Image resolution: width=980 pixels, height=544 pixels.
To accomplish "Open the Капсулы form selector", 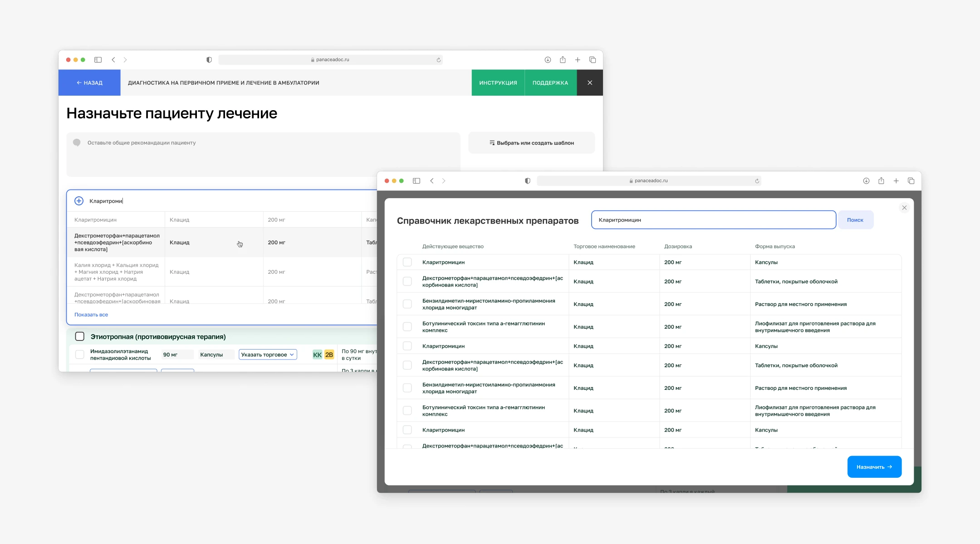I will point(216,355).
